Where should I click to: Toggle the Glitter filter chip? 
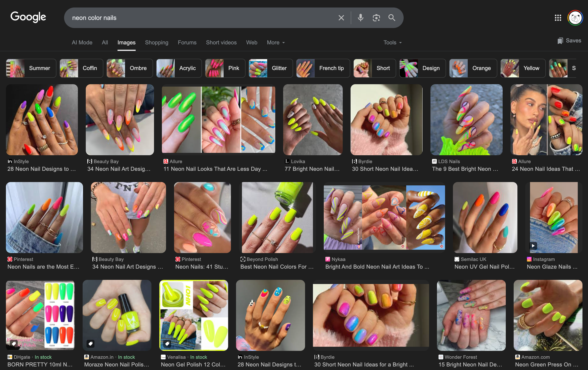(279, 68)
